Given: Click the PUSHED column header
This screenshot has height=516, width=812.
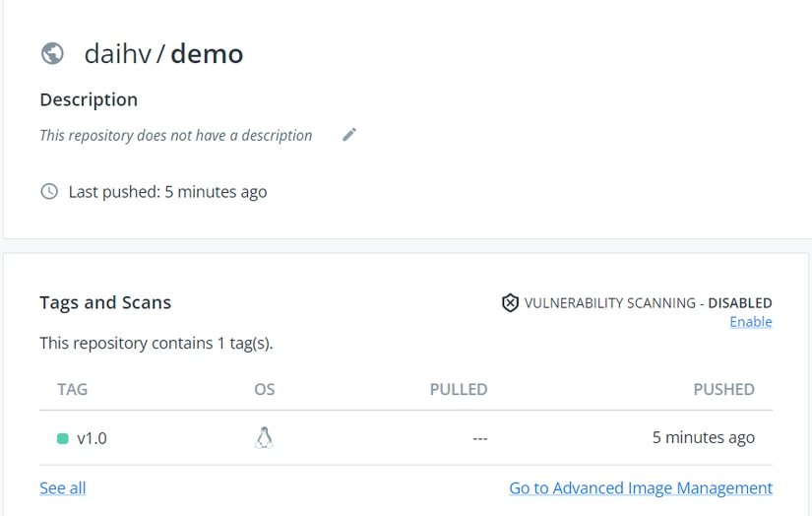Looking at the screenshot, I should click(x=723, y=389).
